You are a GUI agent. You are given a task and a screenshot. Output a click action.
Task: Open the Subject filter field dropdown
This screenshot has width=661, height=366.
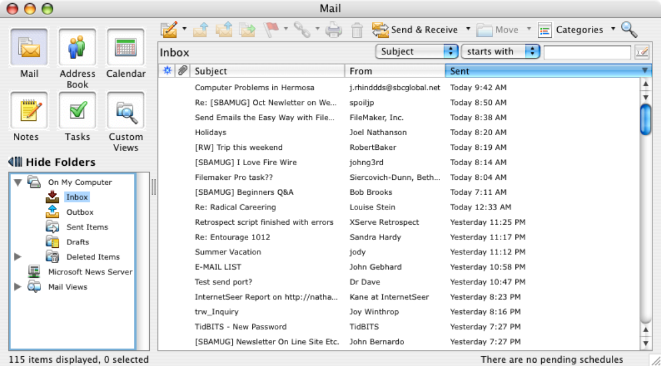[416, 51]
